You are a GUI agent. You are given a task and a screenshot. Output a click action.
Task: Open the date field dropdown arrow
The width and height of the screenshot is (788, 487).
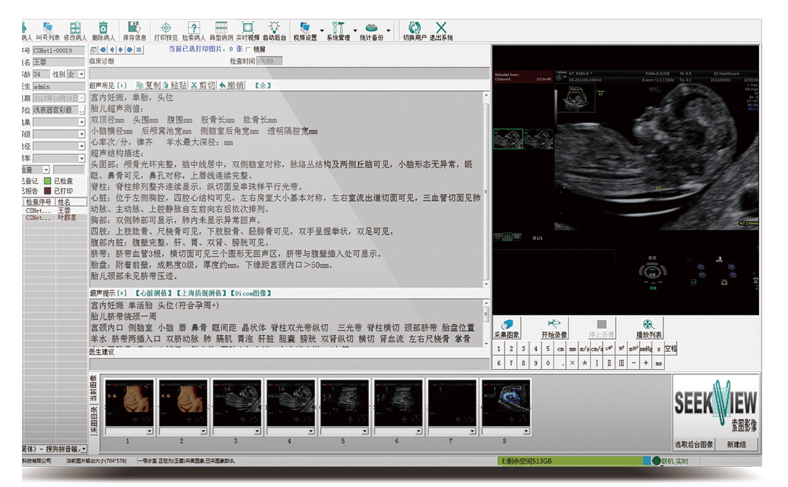coord(82,98)
